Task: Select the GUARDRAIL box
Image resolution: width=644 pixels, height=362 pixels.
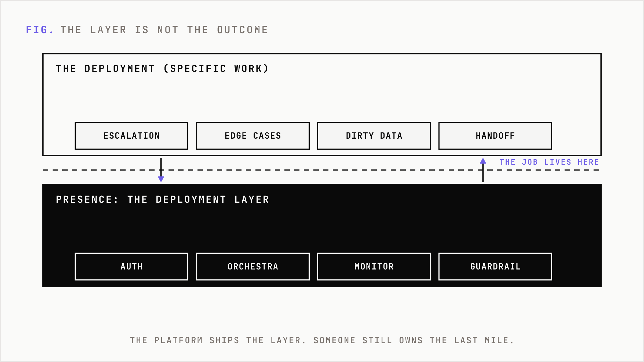Action: pyautogui.click(x=495, y=267)
